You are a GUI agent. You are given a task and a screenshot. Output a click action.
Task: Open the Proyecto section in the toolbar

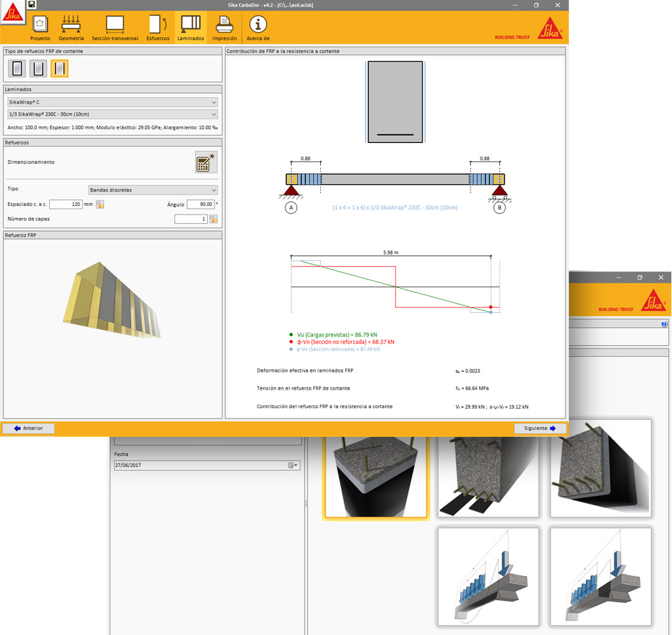click(40, 28)
